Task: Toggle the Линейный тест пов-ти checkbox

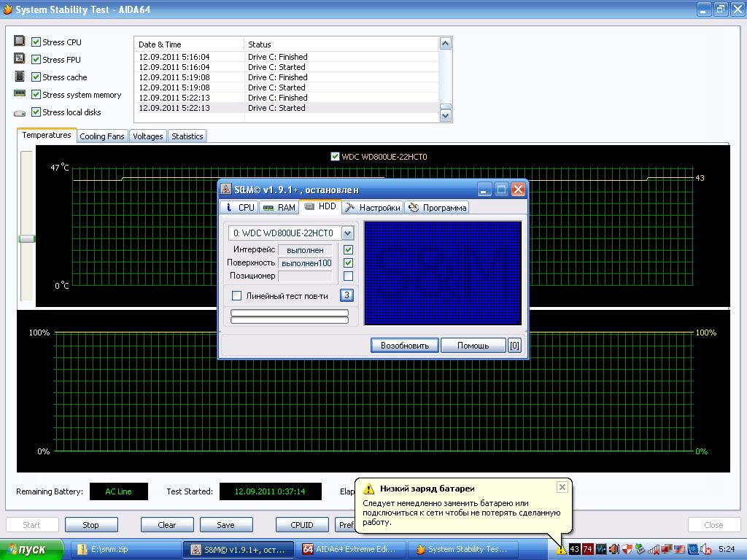Action: (236, 296)
